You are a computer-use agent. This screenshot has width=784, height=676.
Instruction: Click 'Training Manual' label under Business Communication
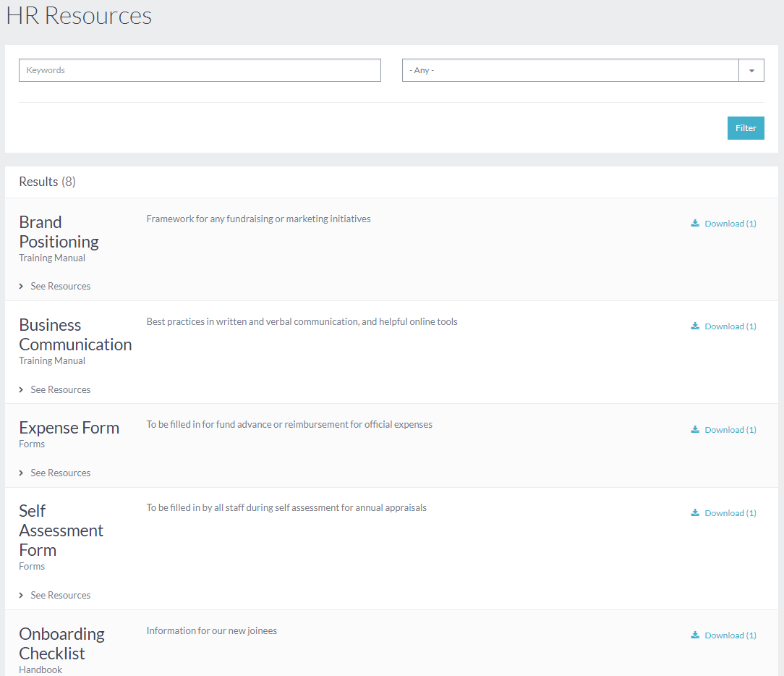click(52, 360)
